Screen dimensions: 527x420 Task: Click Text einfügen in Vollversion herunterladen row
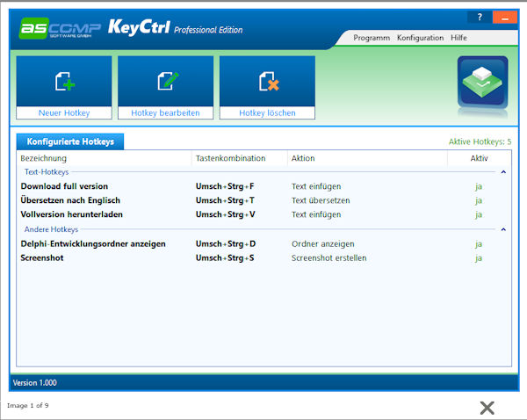(316, 214)
